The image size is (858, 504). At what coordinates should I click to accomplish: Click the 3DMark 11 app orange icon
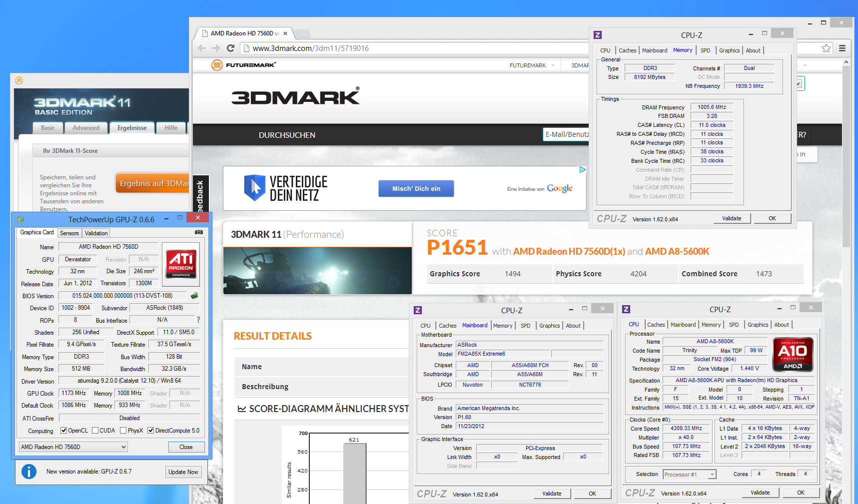(x=19, y=80)
